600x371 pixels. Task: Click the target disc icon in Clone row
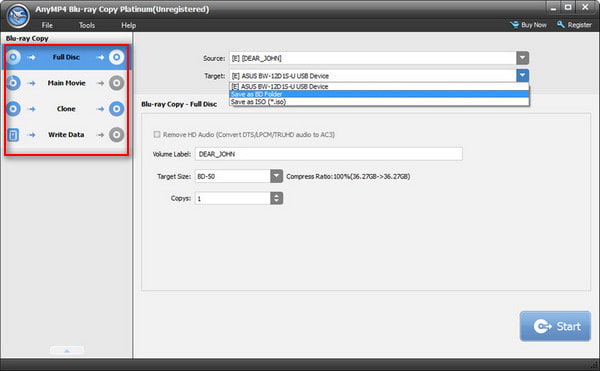coord(116,109)
